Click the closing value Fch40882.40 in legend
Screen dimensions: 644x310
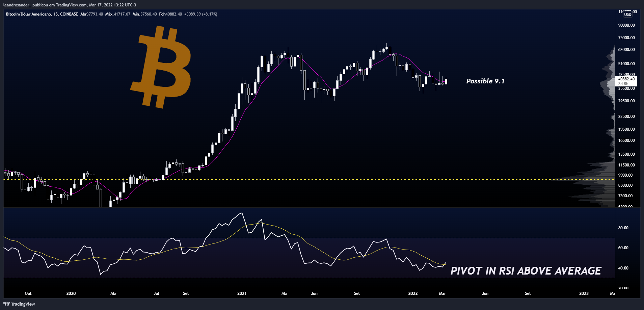tap(170, 14)
